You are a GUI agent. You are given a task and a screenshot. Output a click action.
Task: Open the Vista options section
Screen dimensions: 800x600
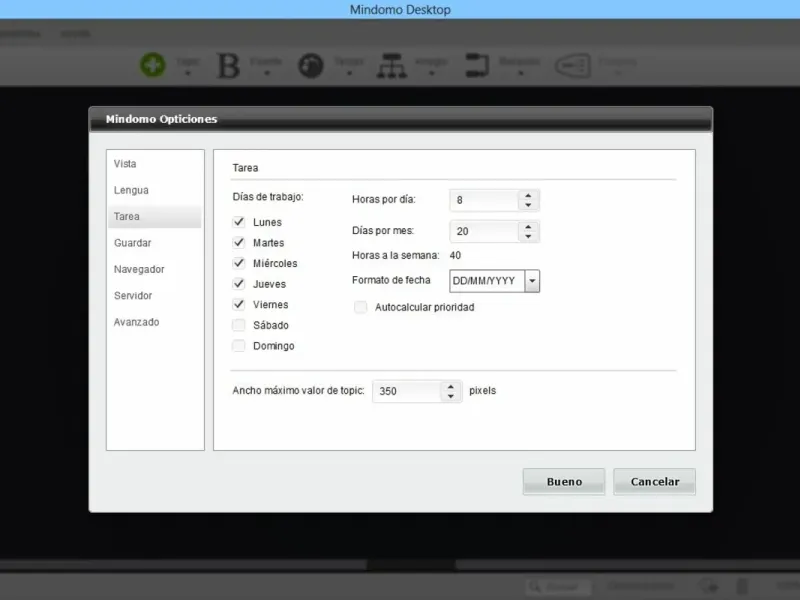pyautogui.click(x=155, y=164)
